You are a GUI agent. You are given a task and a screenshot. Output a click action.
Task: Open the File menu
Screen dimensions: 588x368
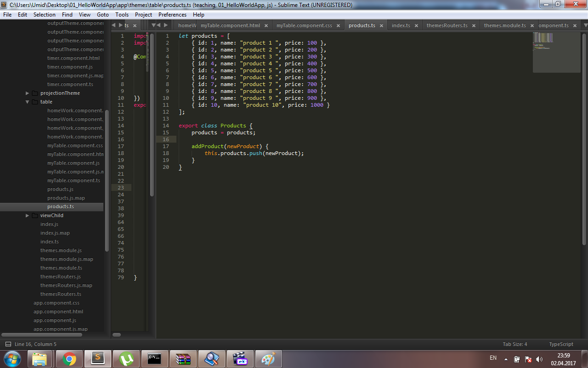point(7,15)
